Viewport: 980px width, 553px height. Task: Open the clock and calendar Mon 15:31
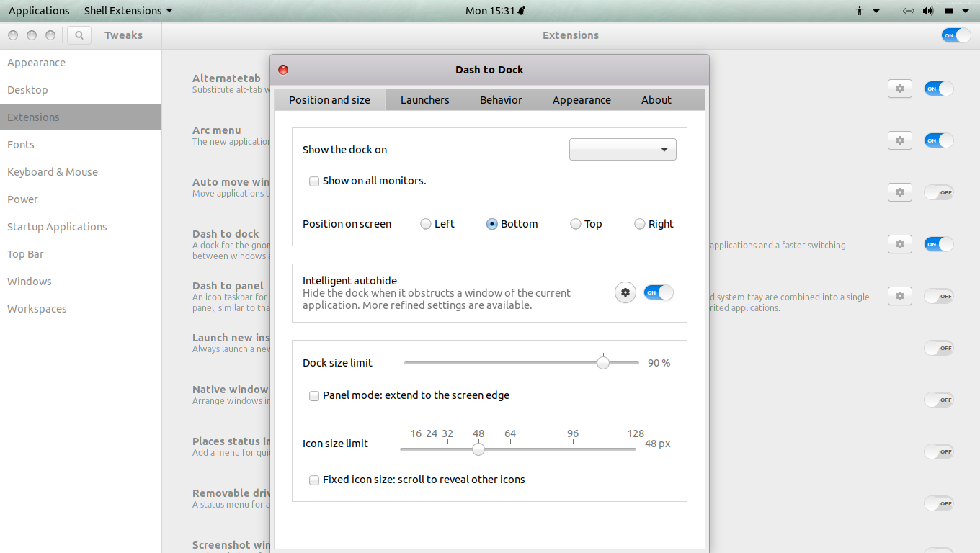tap(490, 11)
